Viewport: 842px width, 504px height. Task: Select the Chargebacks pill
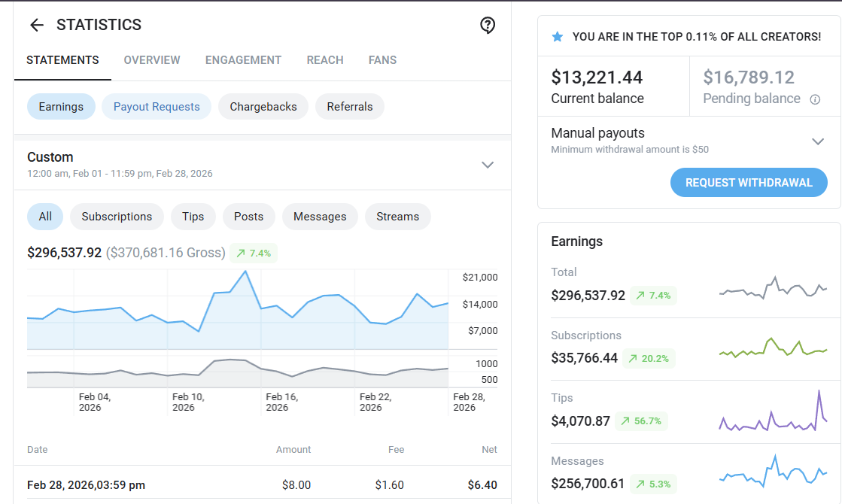tap(263, 107)
